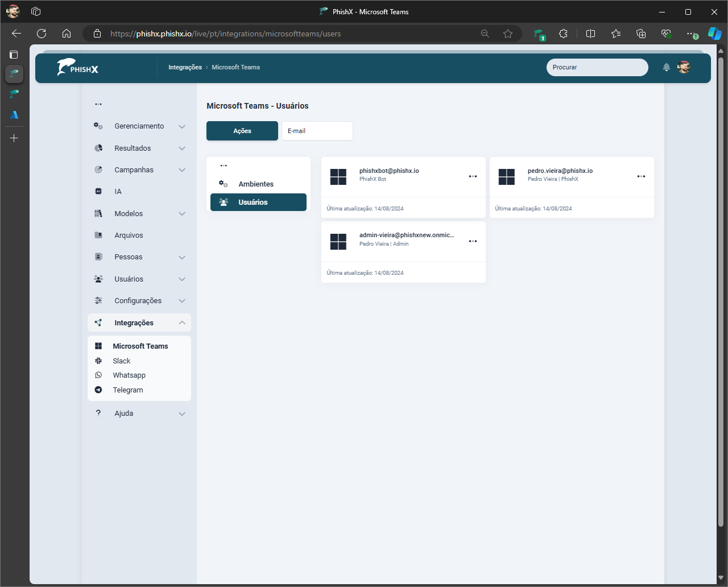Expand the Gerenciamento menu chevron
Viewport: 728px width, 587px height.
(x=182, y=126)
